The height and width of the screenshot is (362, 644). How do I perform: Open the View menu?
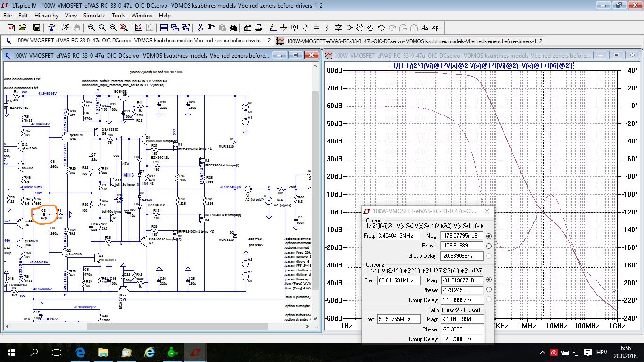(x=71, y=16)
